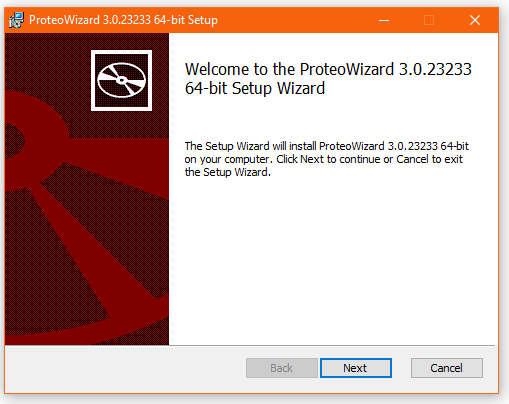Click the "3.0.23233" version number in the heading
The height and width of the screenshot is (404, 509).
[x=435, y=69]
